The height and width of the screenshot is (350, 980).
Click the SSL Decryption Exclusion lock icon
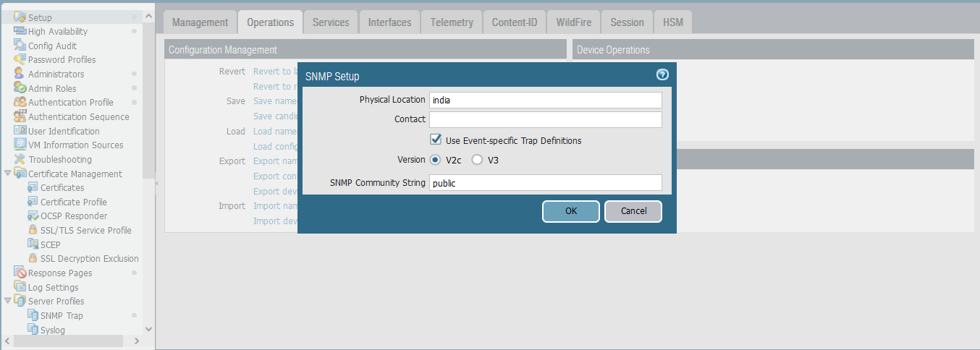click(33, 258)
